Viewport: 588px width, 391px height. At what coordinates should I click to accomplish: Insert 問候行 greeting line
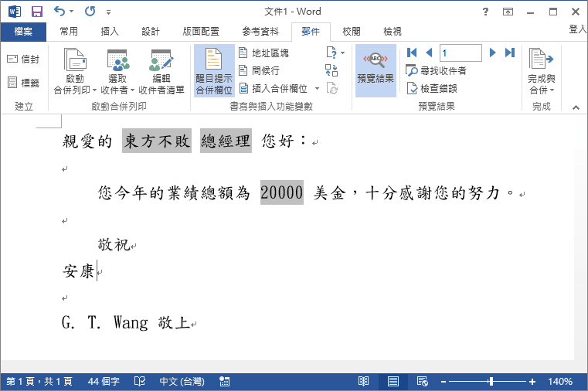260,70
